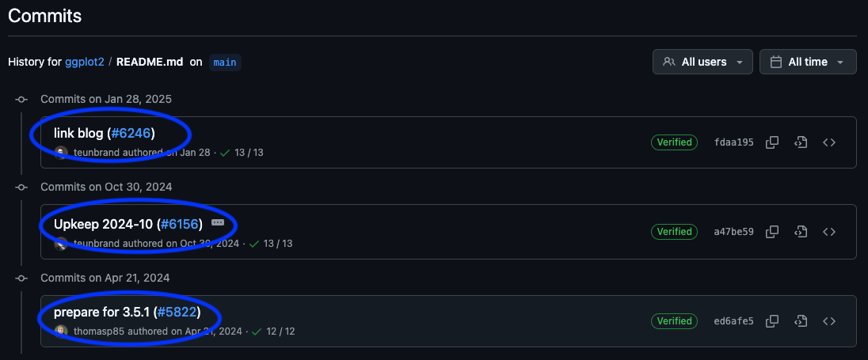Copy full SHA for commit ed6afe5
Screen dimensions: 868x360
(x=772, y=321)
